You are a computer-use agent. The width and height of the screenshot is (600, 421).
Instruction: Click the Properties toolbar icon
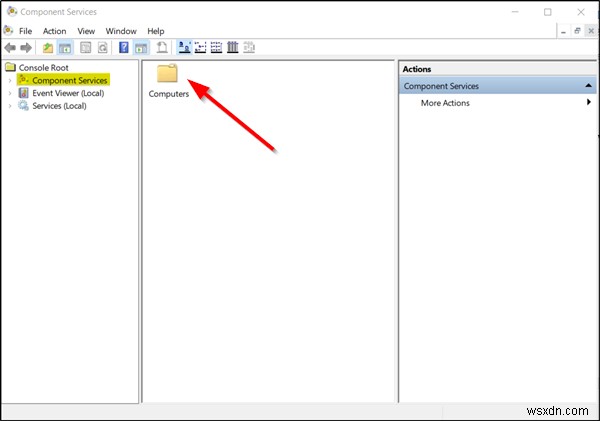[x=85, y=48]
